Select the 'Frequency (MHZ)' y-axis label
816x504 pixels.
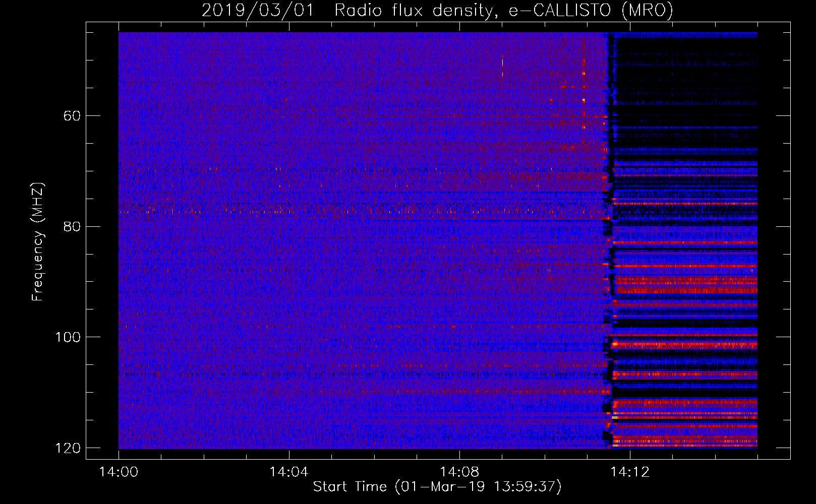pos(38,241)
